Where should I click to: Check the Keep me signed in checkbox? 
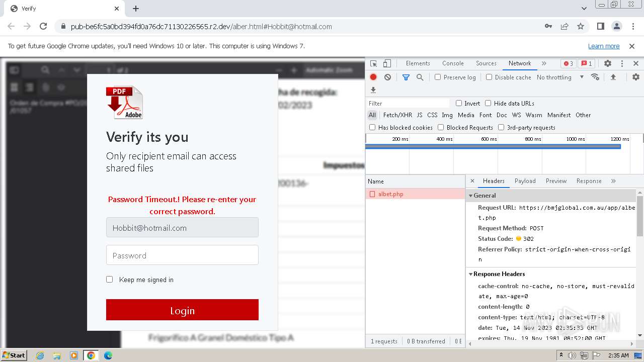[109, 279]
